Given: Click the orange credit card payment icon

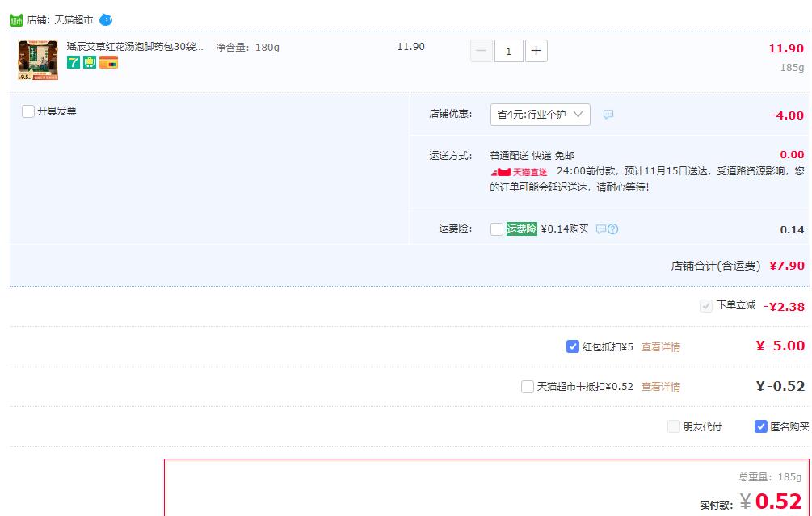Looking at the screenshot, I should point(108,62).
